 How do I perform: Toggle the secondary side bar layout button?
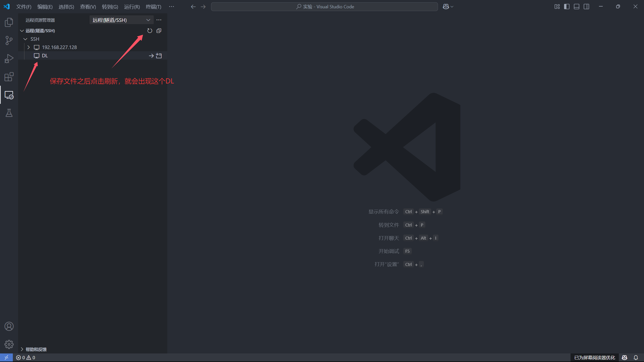(x=586, y=7)
